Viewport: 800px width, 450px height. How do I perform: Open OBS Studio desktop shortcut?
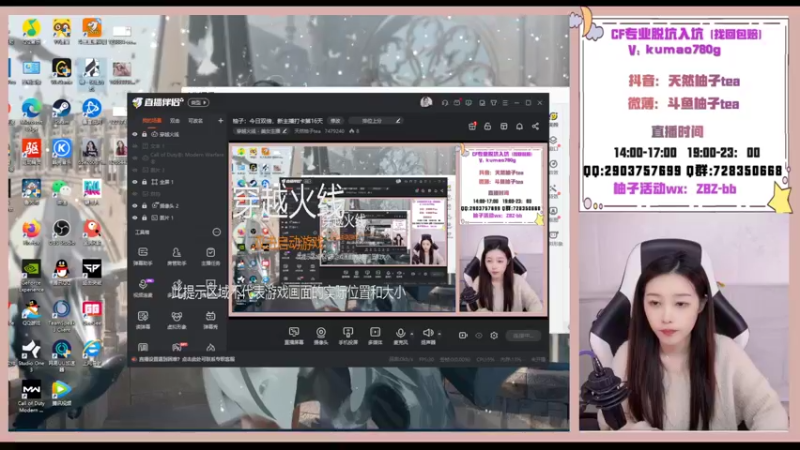click(x=61, y=232)
